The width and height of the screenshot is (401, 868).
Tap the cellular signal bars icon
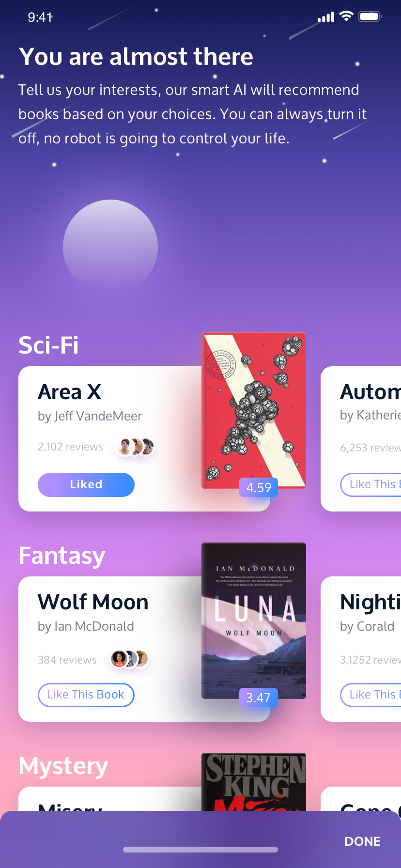tap(326, 17)
